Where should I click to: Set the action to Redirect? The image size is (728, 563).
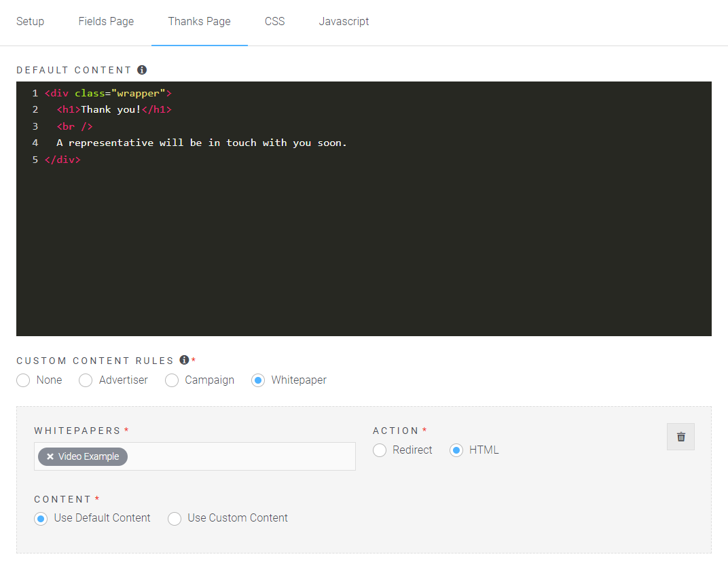pos(380,450)
